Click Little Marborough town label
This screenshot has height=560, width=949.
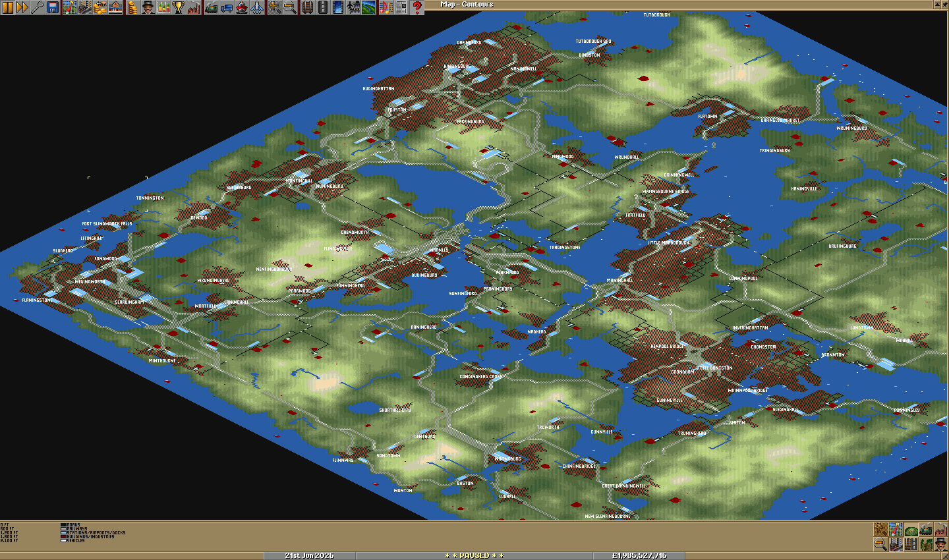tap(668, 243)
